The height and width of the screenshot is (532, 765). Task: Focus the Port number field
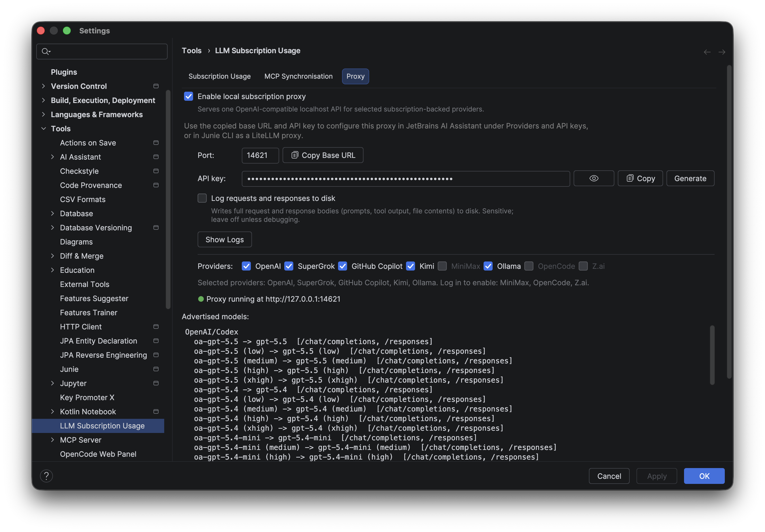(260, 155)
